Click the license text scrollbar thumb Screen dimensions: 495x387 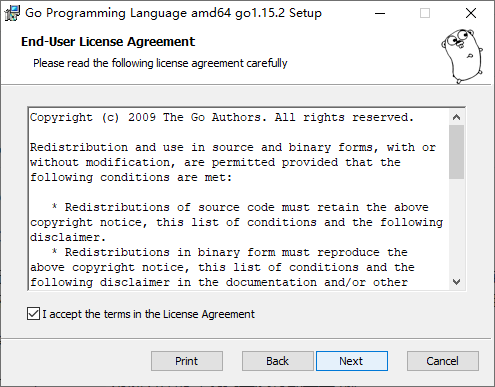[456, 152]
